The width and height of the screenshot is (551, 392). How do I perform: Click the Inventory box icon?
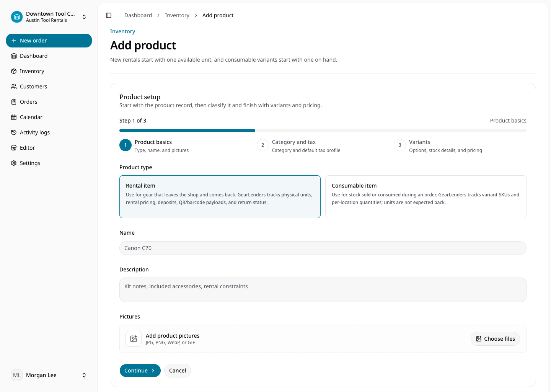(x=14, y=71)
